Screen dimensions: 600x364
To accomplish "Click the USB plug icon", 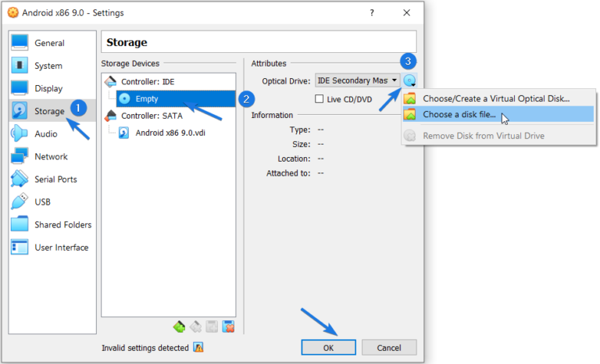I will (x=20, y=202).
